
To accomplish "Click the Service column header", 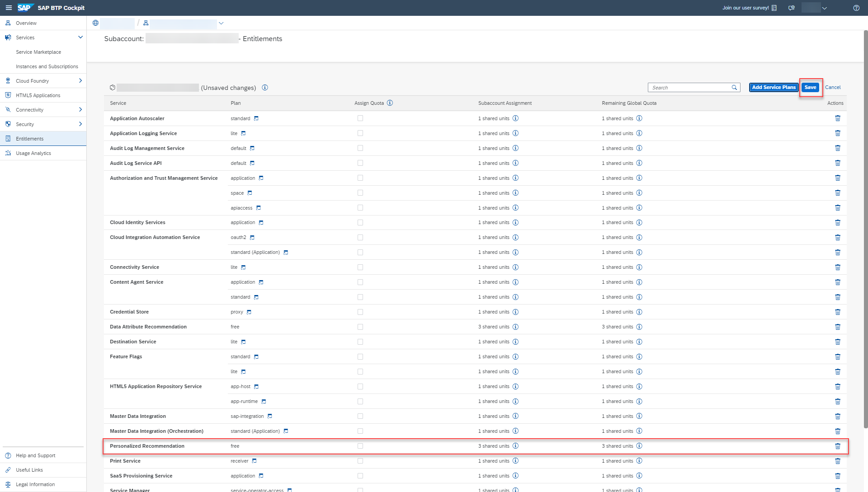I will [x=118, y=103].
